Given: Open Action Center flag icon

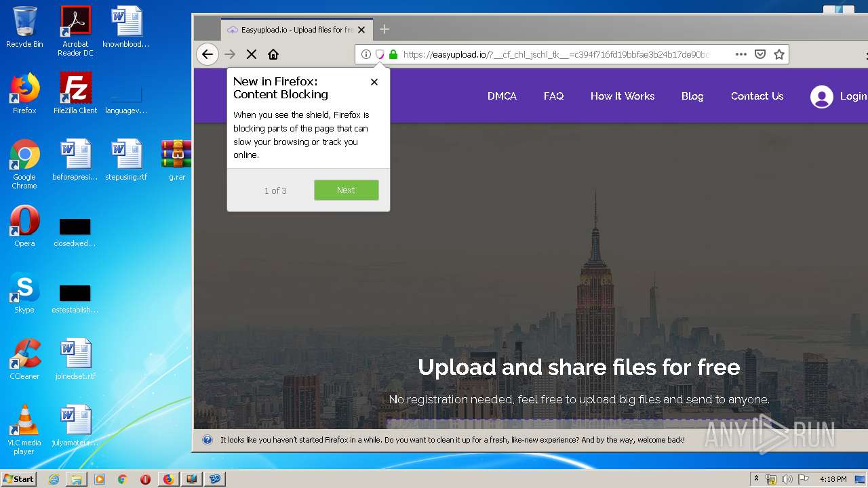Looking at the screenshot, I should tap(804, 479).
